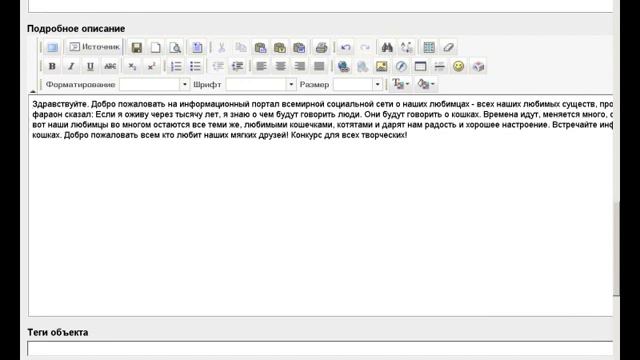
Task: Toggle Subscript formatting
Action: [132, 66]
